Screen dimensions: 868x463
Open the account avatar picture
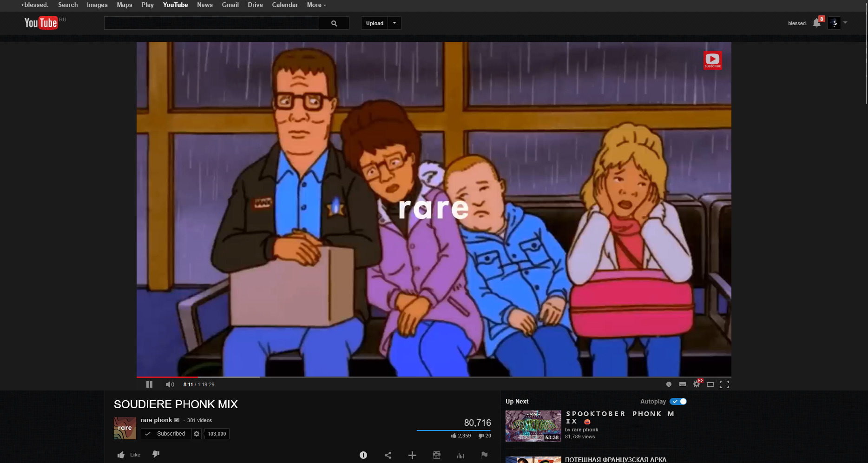834,23
